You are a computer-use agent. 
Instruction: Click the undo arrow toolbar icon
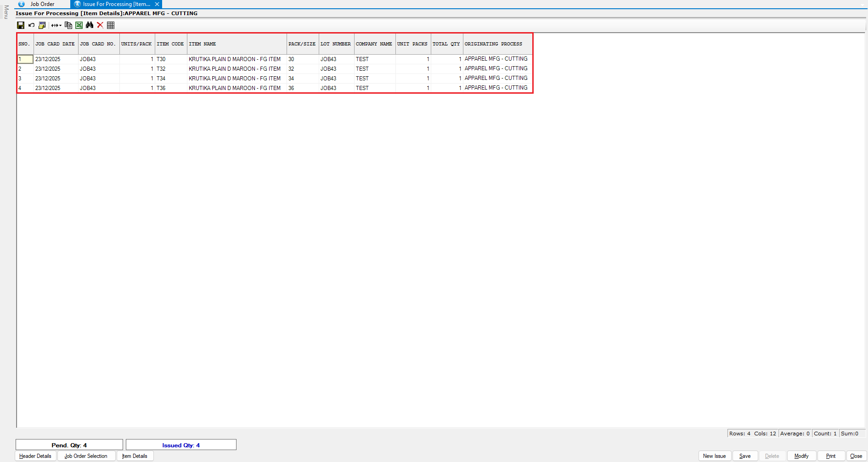tap(32, 25)
